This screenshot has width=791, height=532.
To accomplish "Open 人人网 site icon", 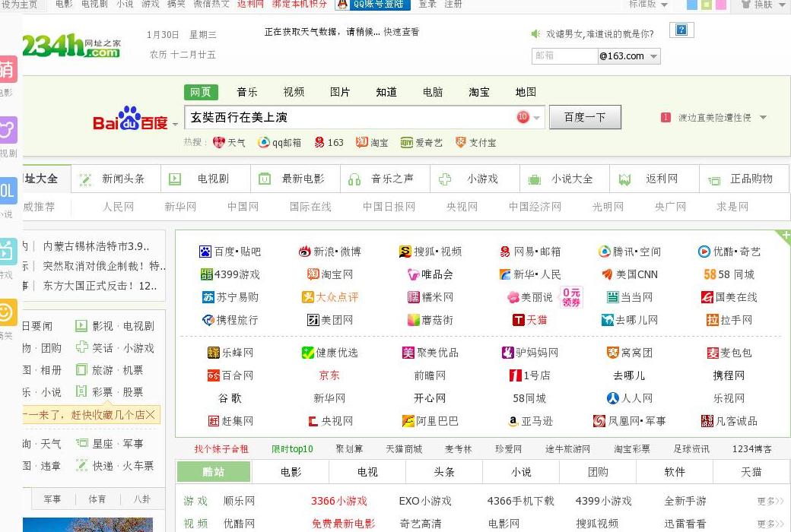I will pyautogui.click(x=612, y=398).
